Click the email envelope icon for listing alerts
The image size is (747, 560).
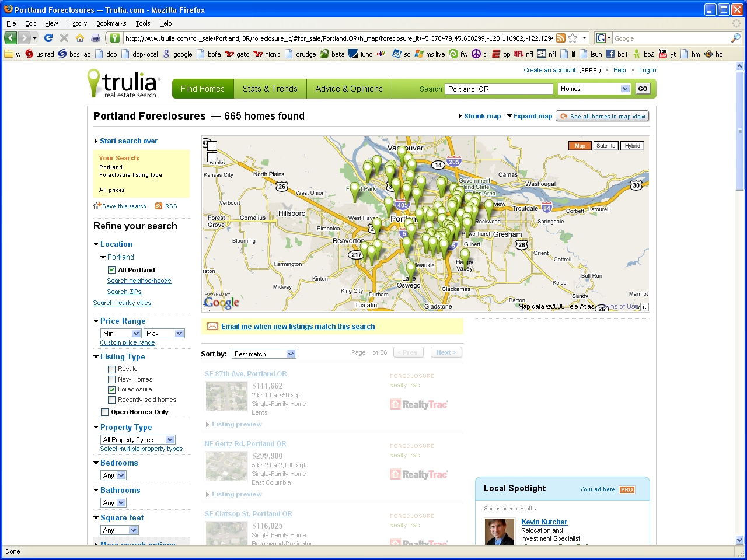point(212,326)
